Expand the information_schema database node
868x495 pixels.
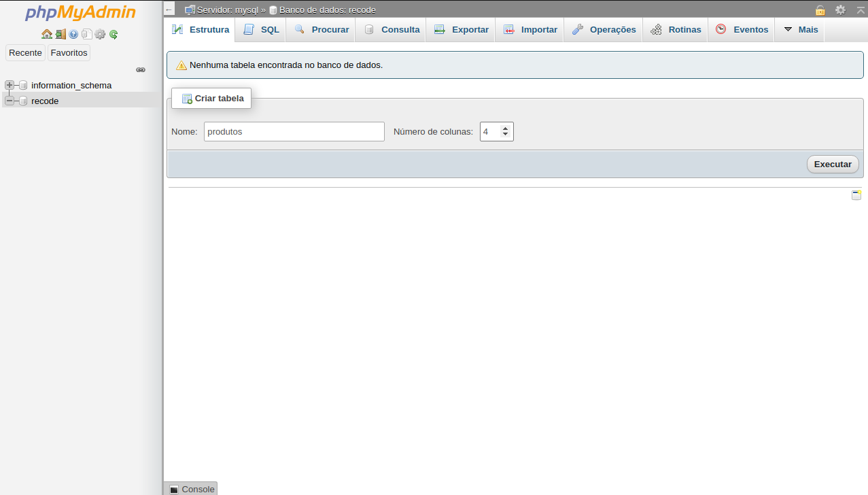(x=9, y=85)
